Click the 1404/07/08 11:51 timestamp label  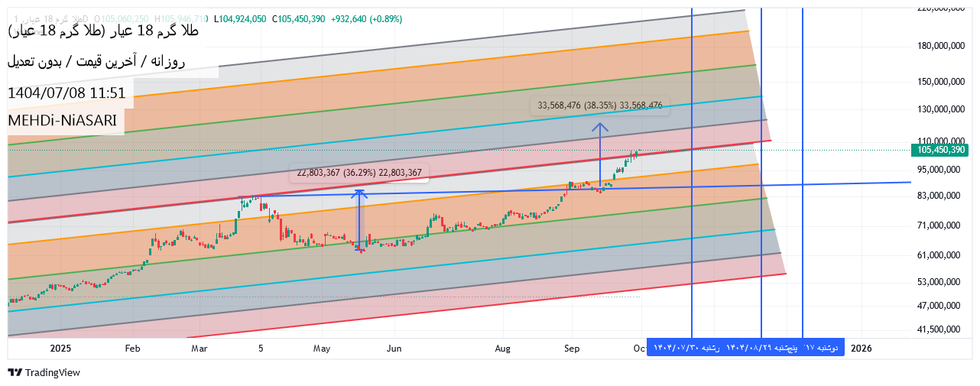(x=66, y=93)
